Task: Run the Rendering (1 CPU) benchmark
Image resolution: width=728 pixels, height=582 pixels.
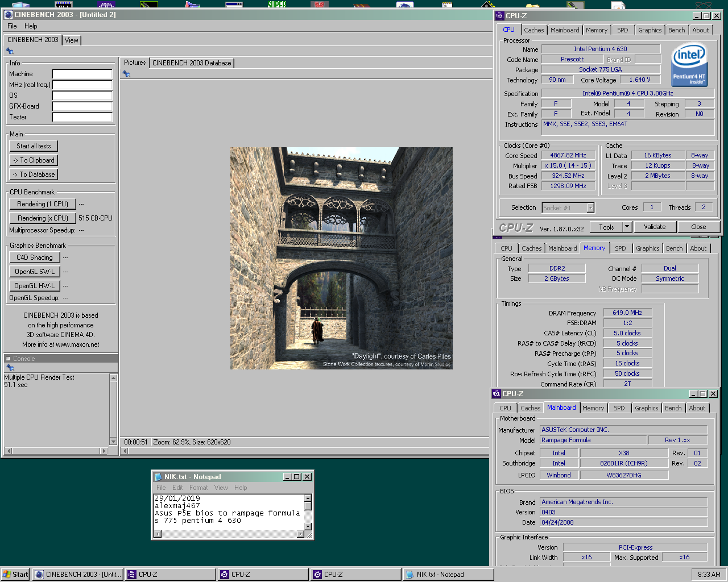Action: point(43,204)
